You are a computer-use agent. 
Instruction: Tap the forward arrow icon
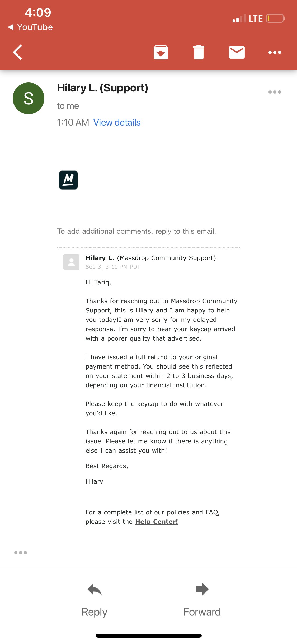pos(202,589)
